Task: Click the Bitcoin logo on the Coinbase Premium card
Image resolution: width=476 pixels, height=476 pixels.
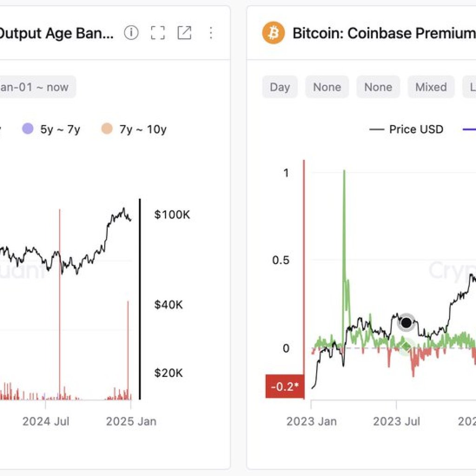Action: point(273,33)
